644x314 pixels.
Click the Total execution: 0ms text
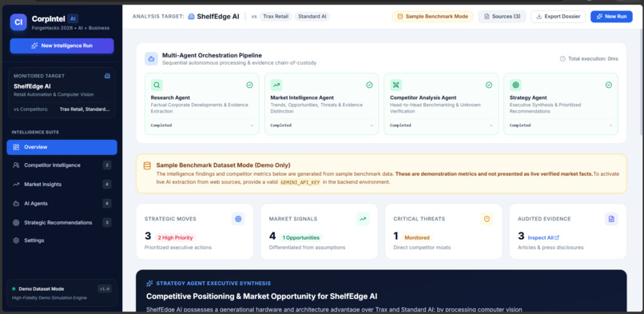pos(593,58)
